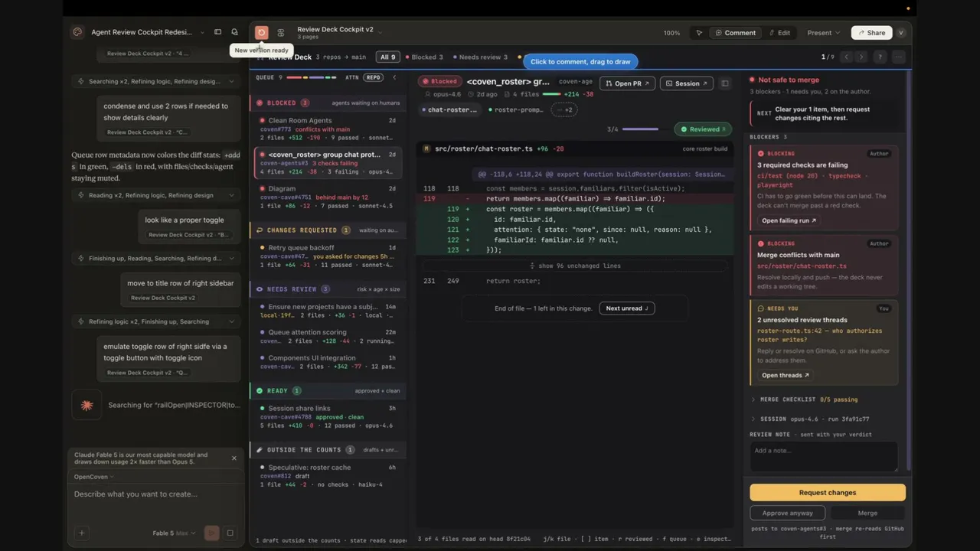Screen dimensions: 980x551
Task: Click the Merge button
Action: pos(867,513)
